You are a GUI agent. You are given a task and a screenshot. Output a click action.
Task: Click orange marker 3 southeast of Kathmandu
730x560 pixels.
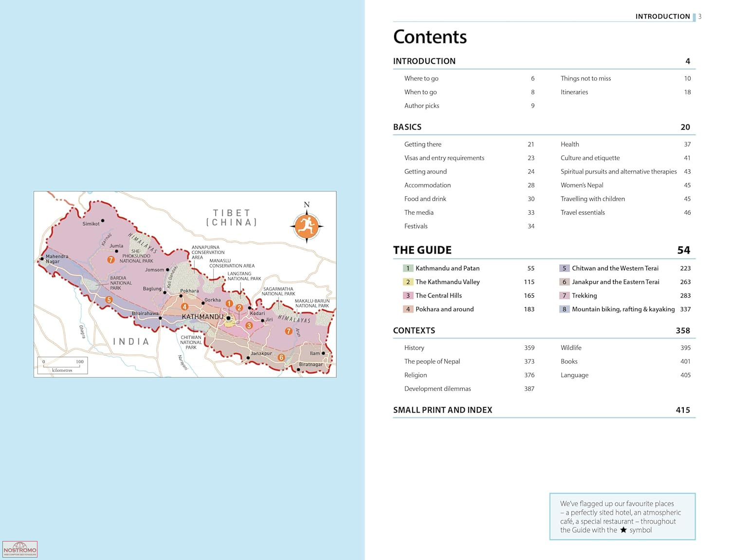coord(249,325)
